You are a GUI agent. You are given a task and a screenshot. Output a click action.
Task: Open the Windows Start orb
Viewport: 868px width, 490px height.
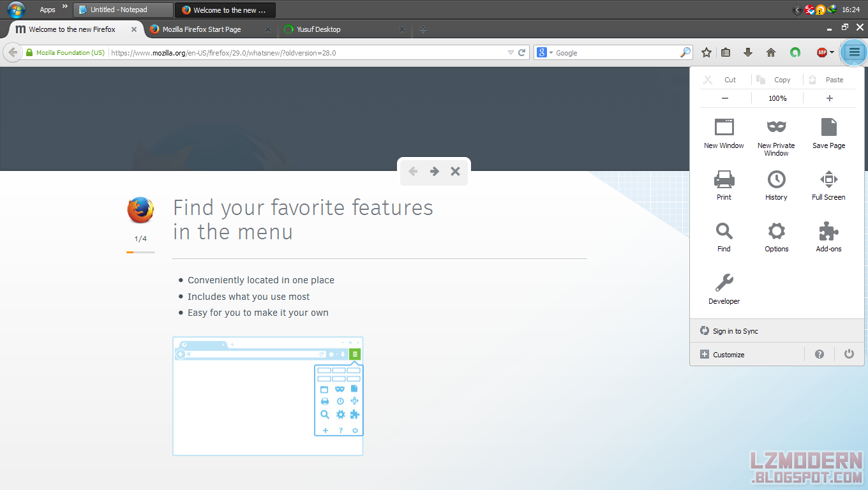click(17, 9)
